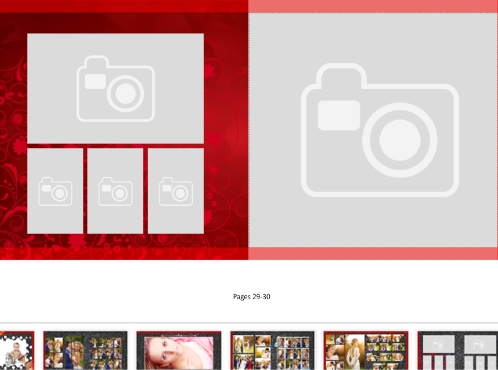Open the thumbnail with couple in blue suit
The image size is (498, 370).
click(85, 350)
